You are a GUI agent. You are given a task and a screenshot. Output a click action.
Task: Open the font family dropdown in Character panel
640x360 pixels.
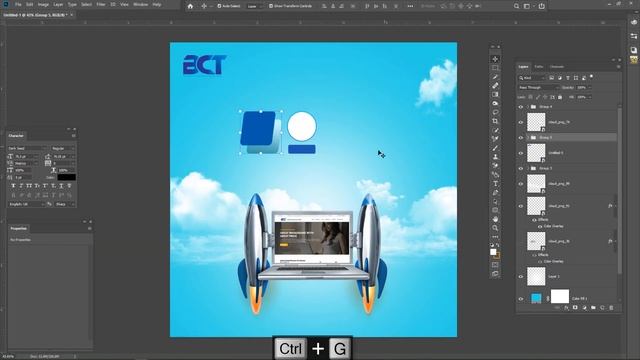click(x=27, y=149)
